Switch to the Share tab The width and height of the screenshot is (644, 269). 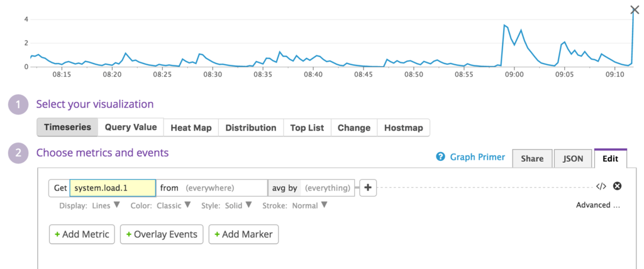click(532, 159)
